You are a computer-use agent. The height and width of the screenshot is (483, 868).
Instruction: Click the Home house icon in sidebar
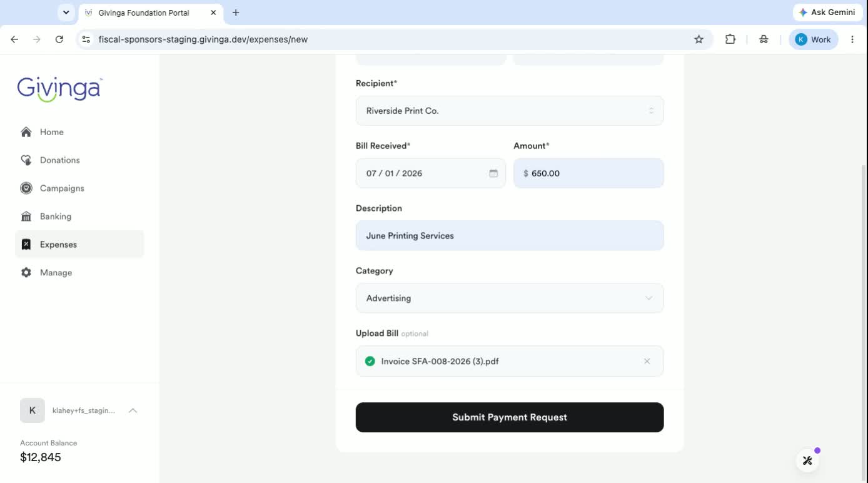point(26,132)
